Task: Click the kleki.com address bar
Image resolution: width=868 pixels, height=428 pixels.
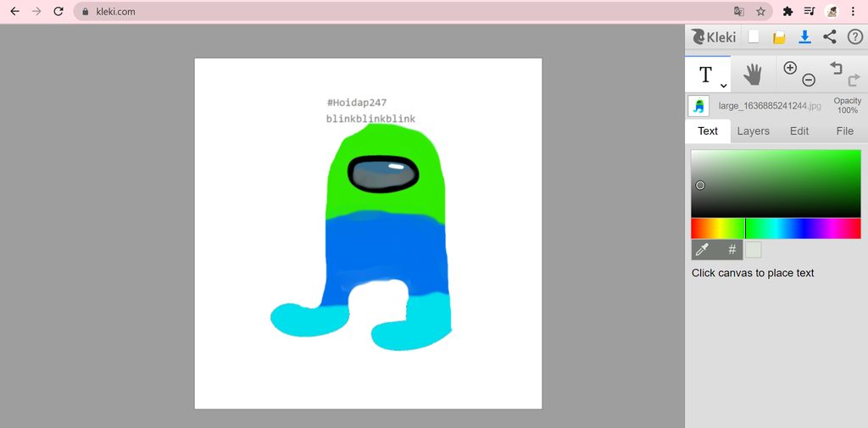Action: tap(423, 11)
